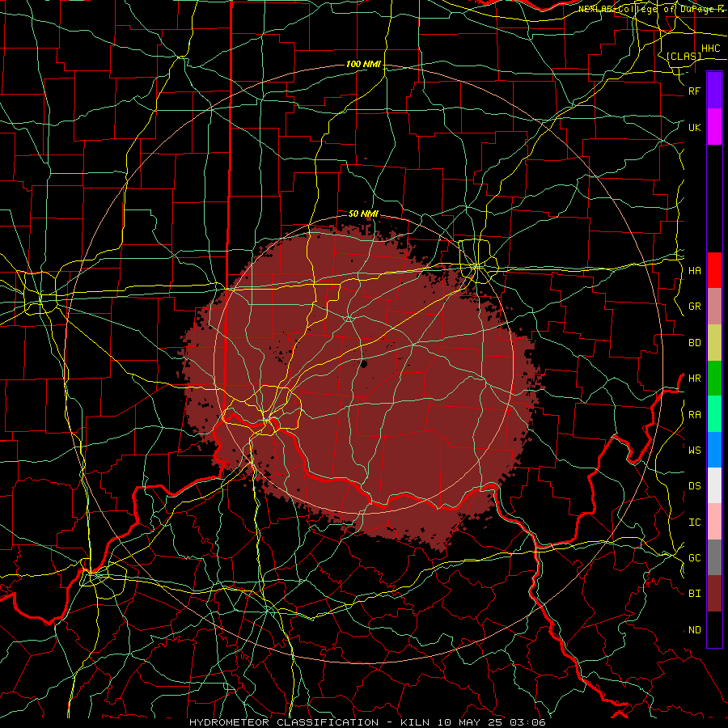The width and height of the screenshot is (728, 728).
Task: Click the white DS color swatch
Action: pos(714,485)
